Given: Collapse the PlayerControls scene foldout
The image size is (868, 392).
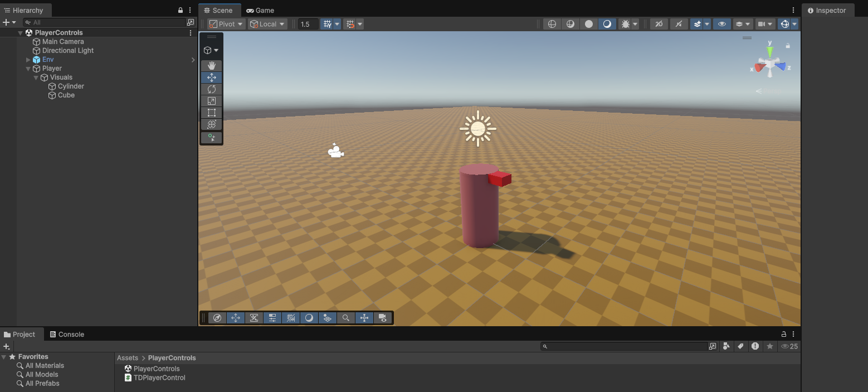Looking at the screenshot, I should tap(21, 33).
